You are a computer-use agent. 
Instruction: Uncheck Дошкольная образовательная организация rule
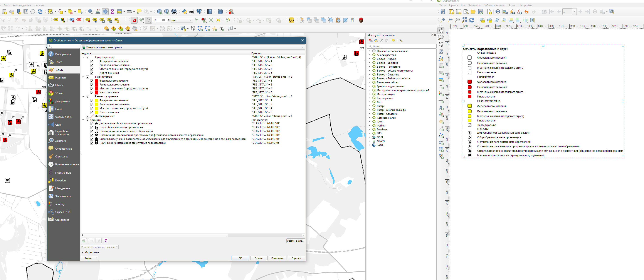tap(92, 123)
